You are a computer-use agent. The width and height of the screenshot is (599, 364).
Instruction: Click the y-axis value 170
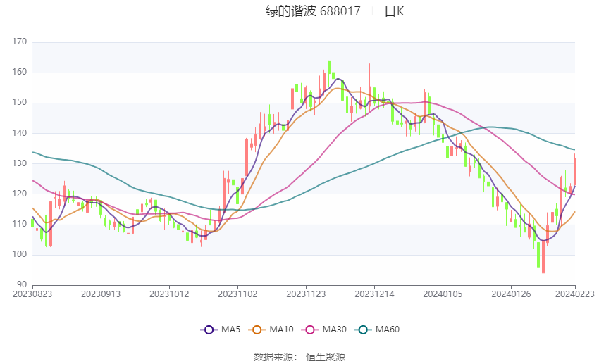click(20, 42)
